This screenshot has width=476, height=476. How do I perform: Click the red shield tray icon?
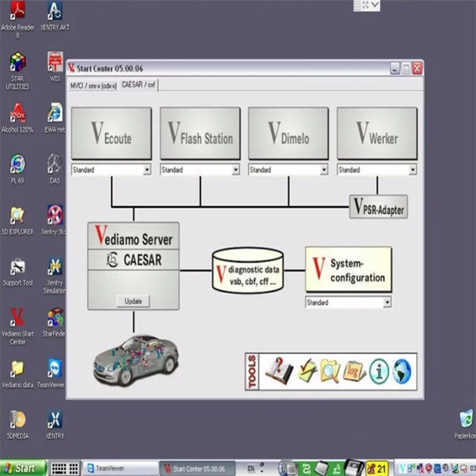point(429,469)
